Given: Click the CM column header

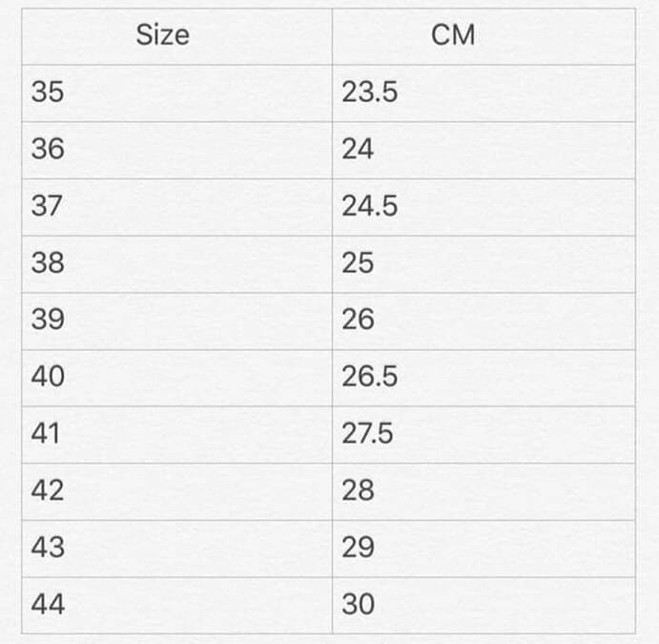Looking at the screenshot, I should tap(453, 36).
